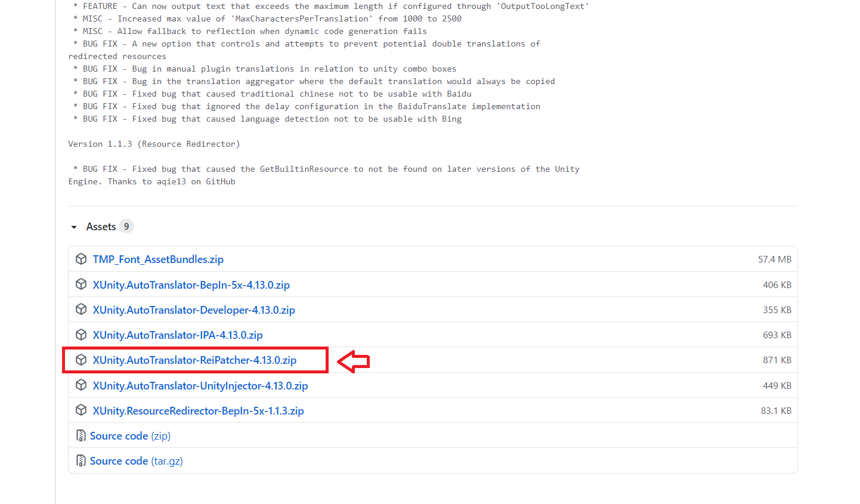Click the package icon beside IPA-4.13.0.zip
The height and width of the screenshot is (504, 860).
point(81,335)
